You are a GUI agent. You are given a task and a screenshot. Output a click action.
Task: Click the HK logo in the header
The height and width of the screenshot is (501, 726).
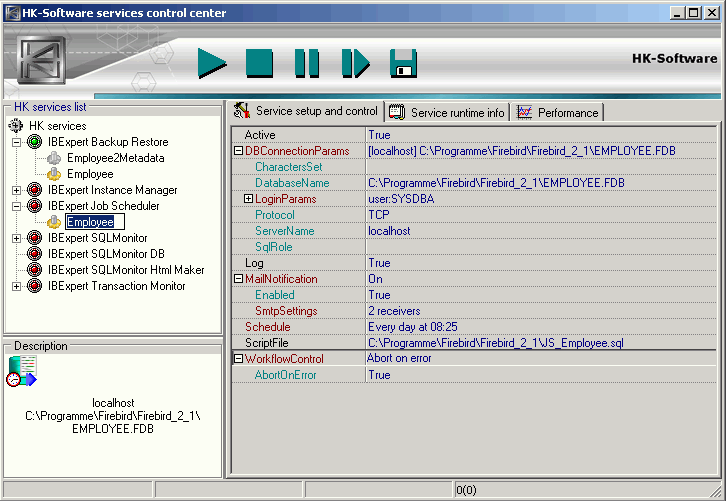tap(41, 60)
